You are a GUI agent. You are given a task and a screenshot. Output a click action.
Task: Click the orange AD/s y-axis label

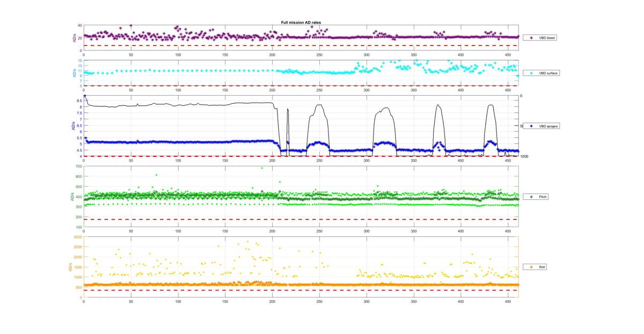(71, 267)
